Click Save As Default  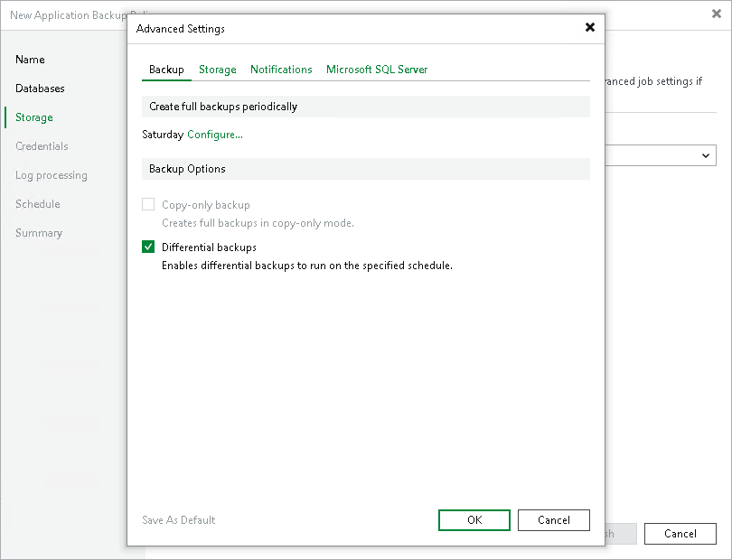point(178,519)
